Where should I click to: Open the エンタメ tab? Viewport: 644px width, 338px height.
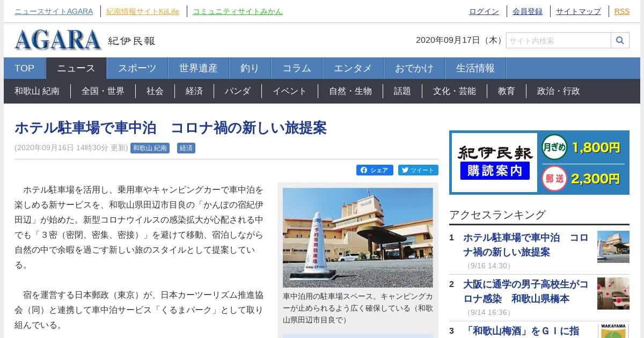(x=353, y=68)
